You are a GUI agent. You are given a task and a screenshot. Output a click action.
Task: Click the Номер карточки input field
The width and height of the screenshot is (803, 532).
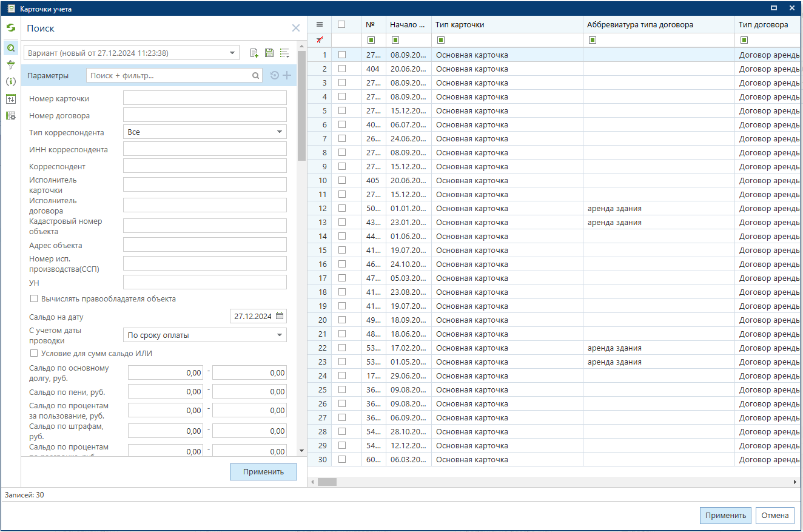coord(205,98)
